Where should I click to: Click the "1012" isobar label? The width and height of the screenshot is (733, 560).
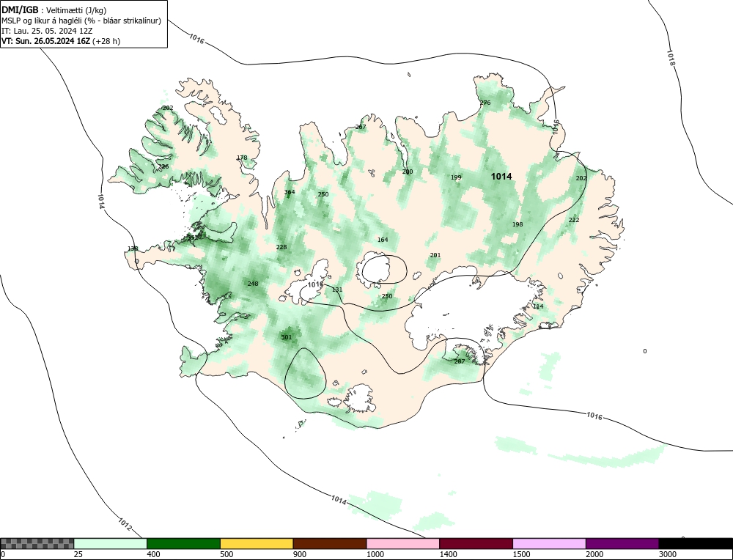[x=125, y=525]
